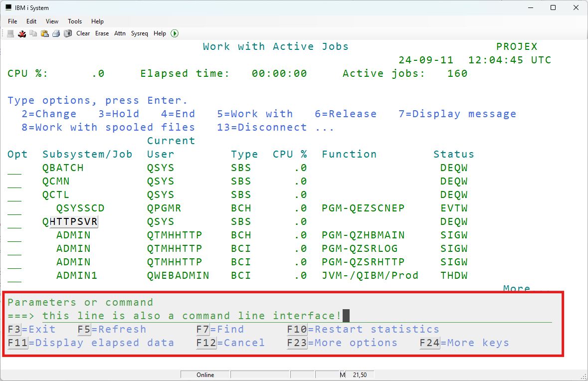Click the QBATCH subsystem name
This screenshot has height=381, width=588.
(x=63, y=168)
